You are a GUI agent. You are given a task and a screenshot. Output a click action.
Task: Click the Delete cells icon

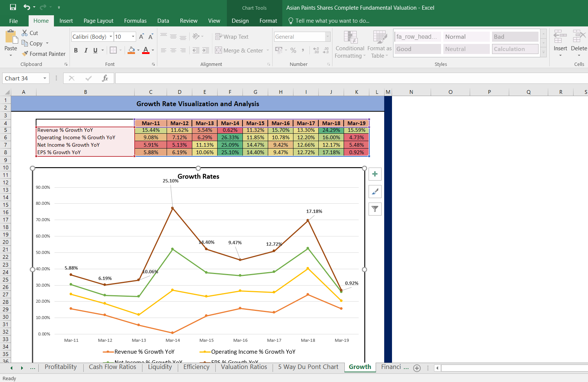(x=579, y=37)
